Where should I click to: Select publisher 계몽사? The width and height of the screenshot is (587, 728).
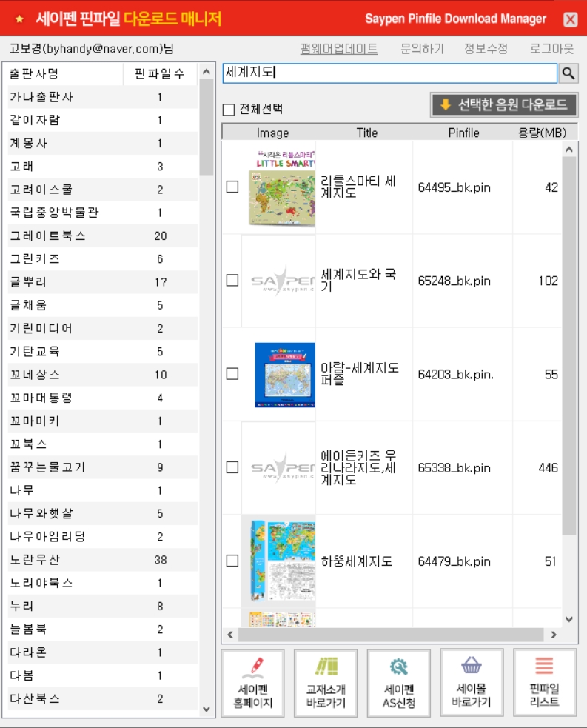pos(103,143)
